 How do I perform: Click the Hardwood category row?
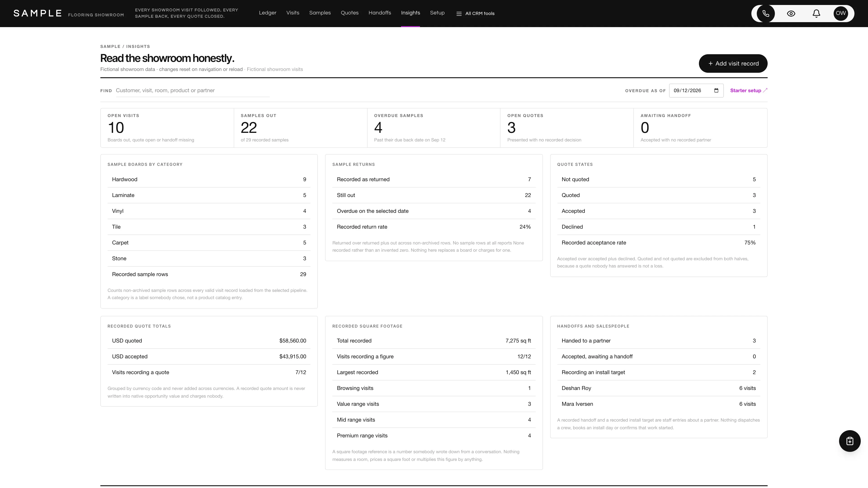point(209,180)
